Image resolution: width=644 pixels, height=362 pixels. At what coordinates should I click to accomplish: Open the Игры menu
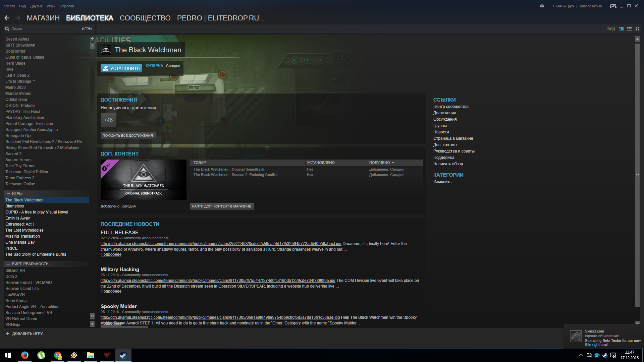coord(51,6)
